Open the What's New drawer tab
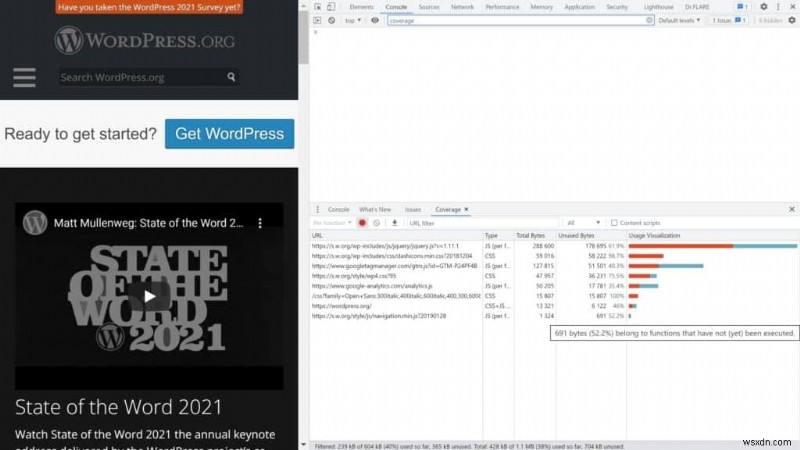800x450 pixels. coord(374,210)
